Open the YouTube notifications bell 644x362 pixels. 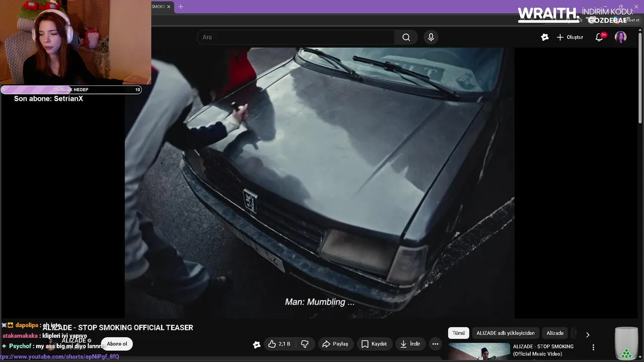pos(599,37)
